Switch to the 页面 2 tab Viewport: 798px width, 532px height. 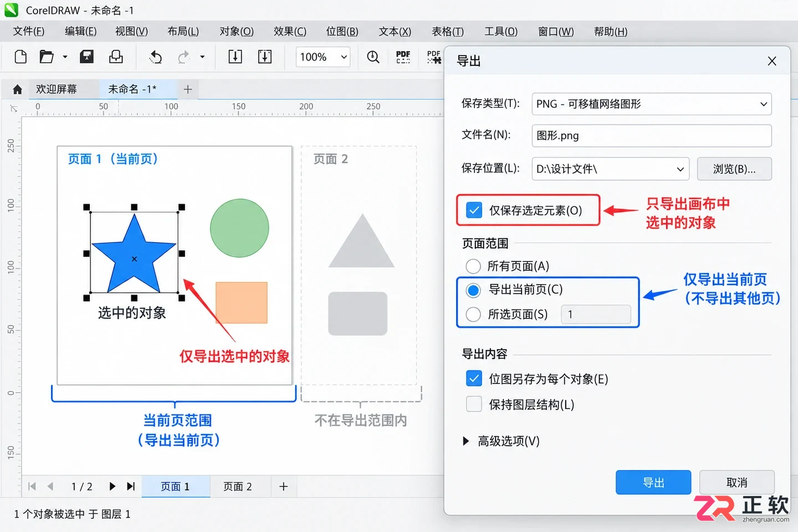(x=238, y=487)
